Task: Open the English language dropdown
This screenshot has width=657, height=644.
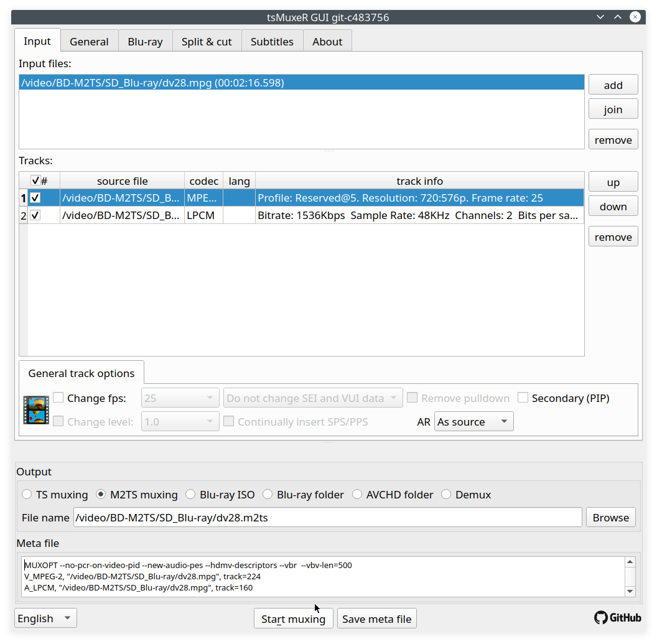Action: coord(45,618)
